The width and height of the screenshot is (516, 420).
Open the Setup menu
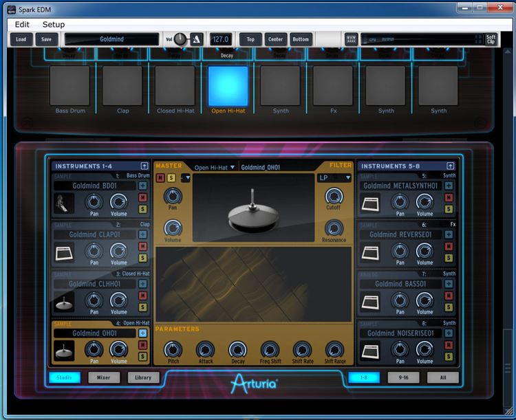tap(54, 24)
